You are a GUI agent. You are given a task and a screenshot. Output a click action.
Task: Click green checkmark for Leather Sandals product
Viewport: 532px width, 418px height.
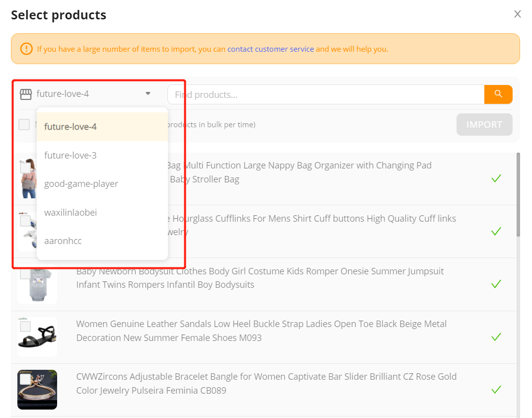[496, 337]
